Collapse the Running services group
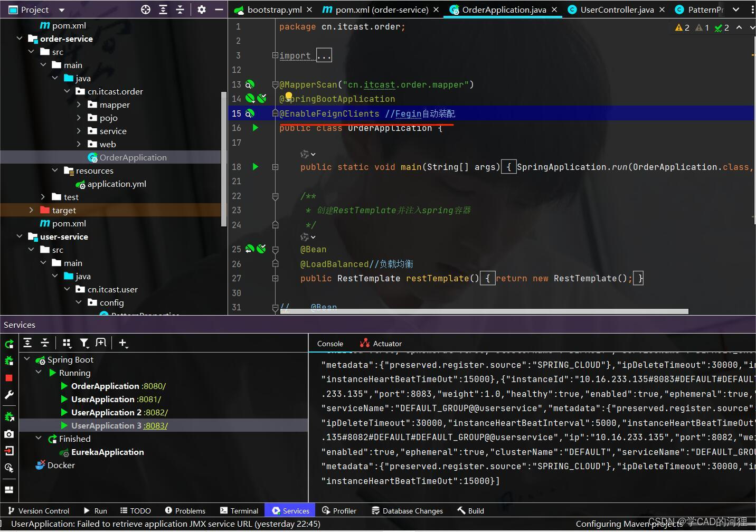The height and width of the screenshot is (532, 756). [39, 373]
